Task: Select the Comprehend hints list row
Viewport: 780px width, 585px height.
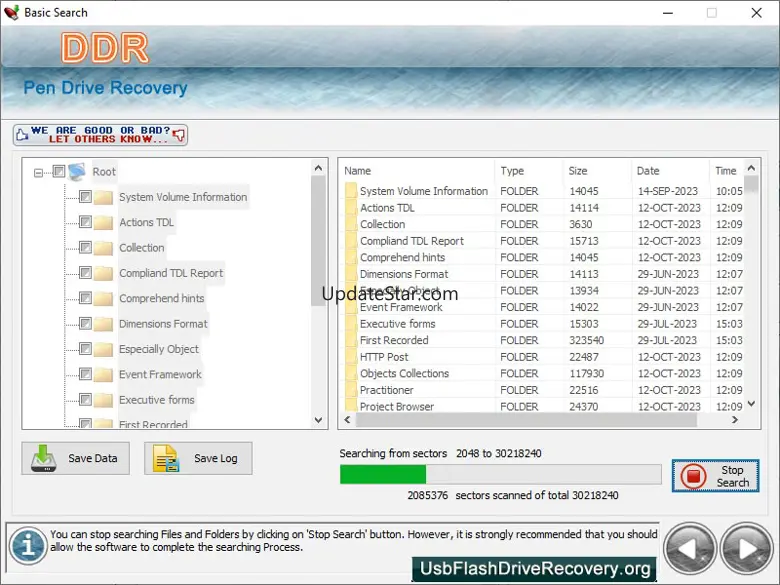Action: pyautogui.click(x=542, y=257)
